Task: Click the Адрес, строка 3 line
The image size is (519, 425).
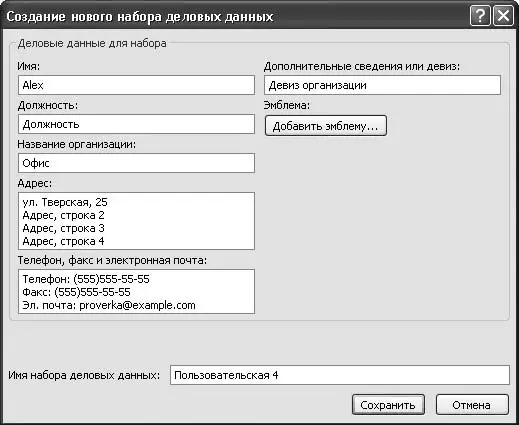Action: point(63,228)
